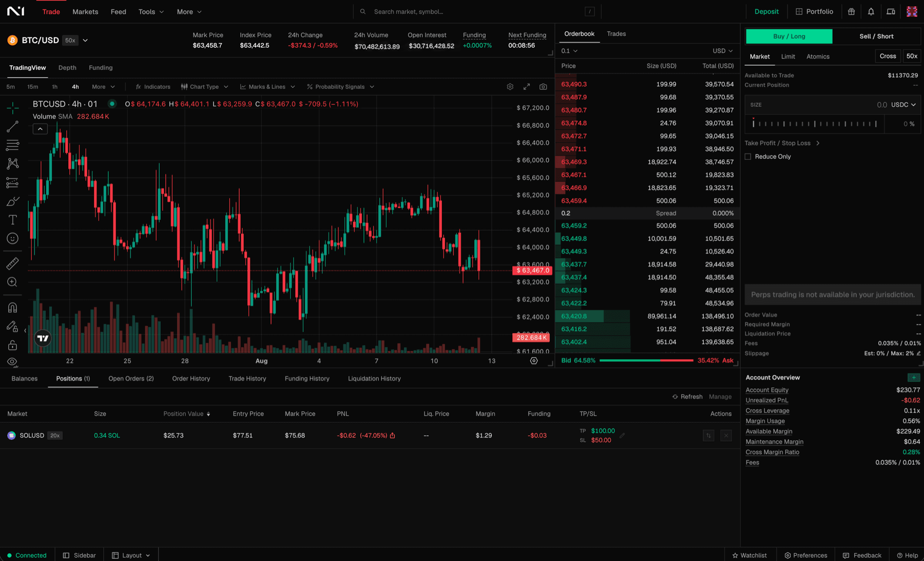
Task: Expand Take Profit / Stop Loss section
Action: click(782, 143)
